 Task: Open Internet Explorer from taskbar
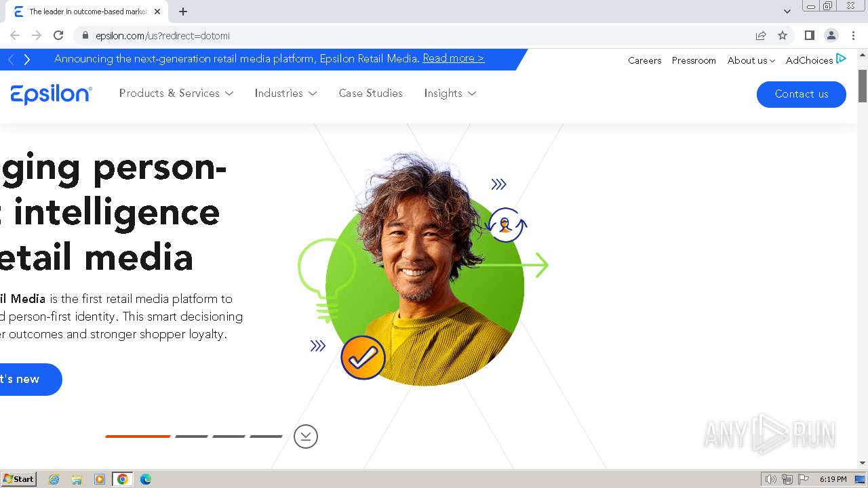[x=54, y=479]
